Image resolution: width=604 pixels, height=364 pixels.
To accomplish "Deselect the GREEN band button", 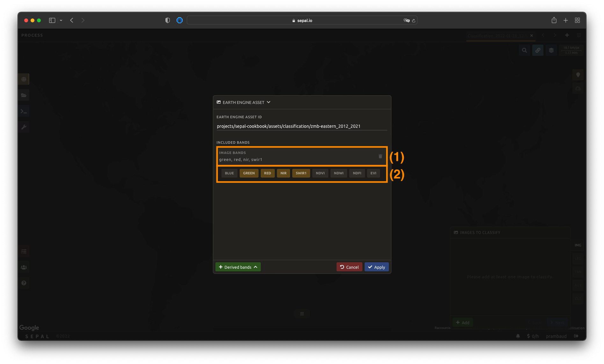I will tap(249, 173).
